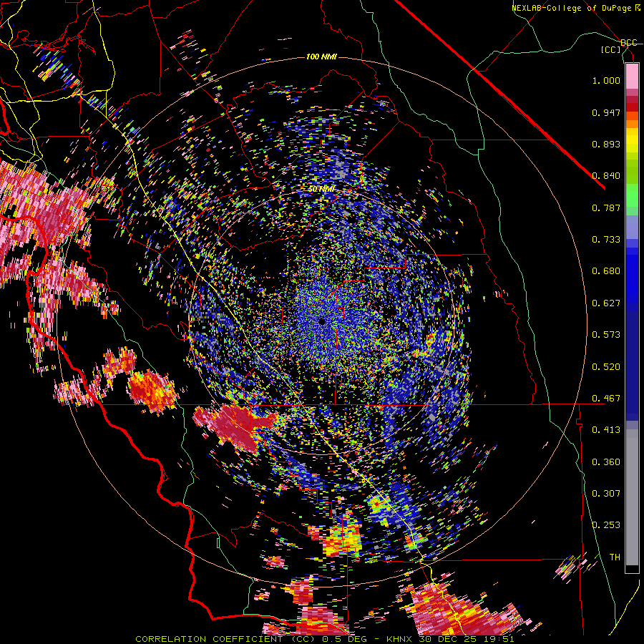Pick the dark navy band on the color bar
The image size is (644, 644).
coord(632,366)
